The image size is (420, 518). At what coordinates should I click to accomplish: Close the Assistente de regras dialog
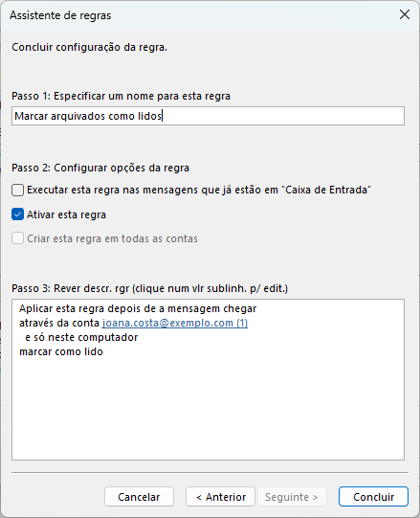coord(404,15)
